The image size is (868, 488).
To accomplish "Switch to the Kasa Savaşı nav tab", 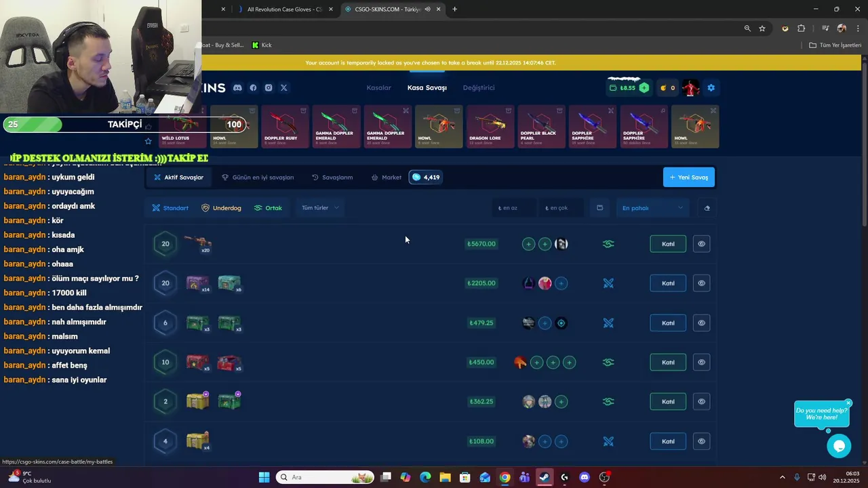I will coord(427,87).
